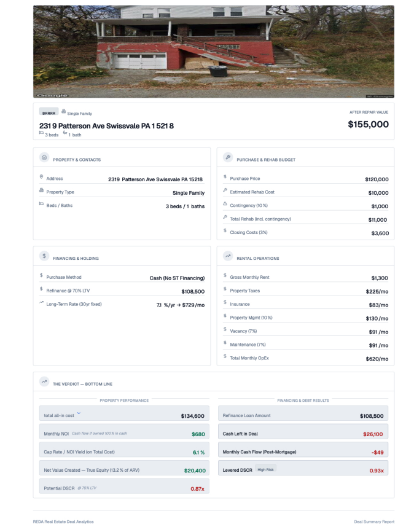Click the dollar icon next to Property Taxes
This screenshot has width=414, height=532.
[x=225, y=289]
